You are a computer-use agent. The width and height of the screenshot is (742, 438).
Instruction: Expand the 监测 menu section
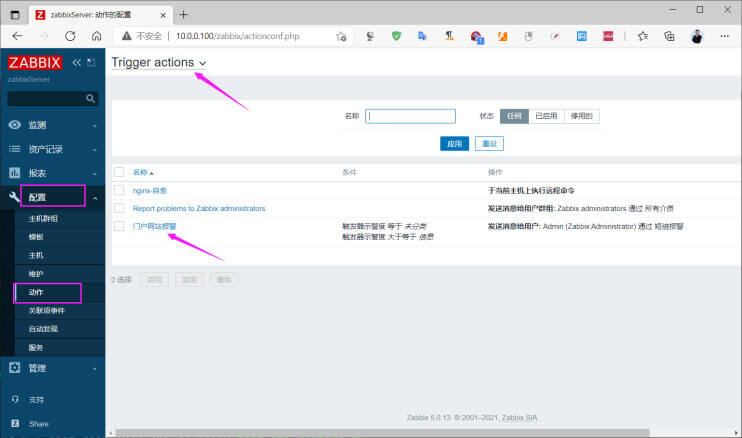coord(95,125)
